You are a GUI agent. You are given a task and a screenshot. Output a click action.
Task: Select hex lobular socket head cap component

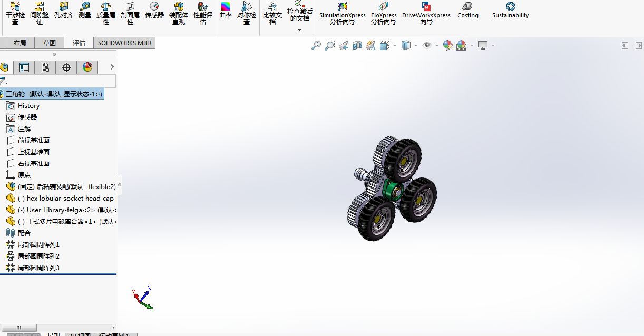pos(60,199)
